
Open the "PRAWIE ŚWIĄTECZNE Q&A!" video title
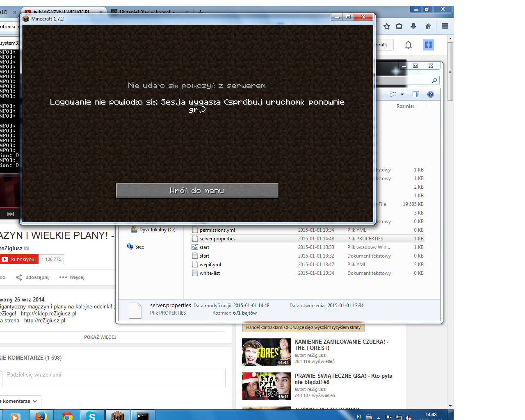point(343,379)
